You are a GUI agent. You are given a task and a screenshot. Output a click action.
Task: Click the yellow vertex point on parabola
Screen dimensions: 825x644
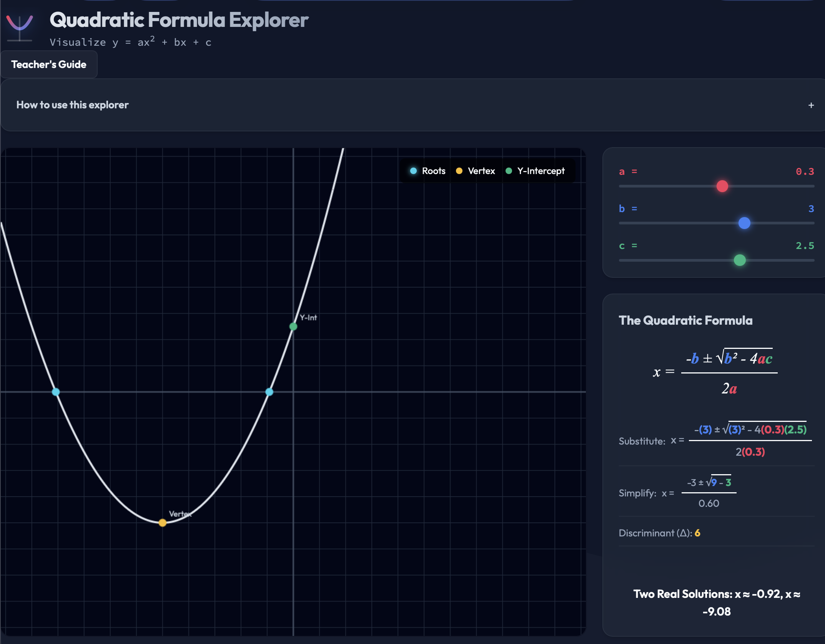163,523
